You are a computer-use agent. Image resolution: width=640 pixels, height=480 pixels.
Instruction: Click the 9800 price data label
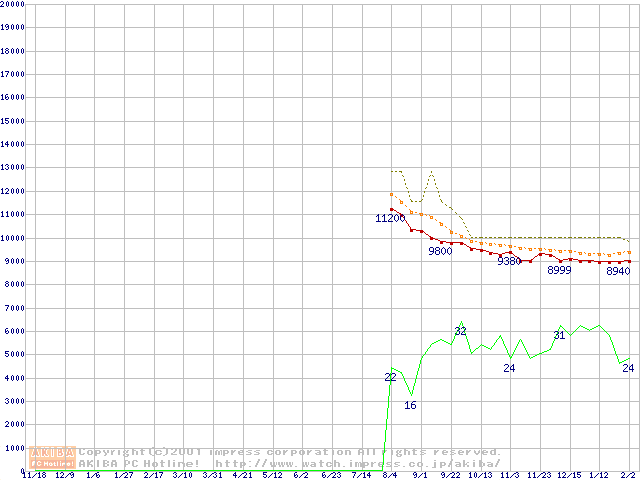(x=440, y=251)
